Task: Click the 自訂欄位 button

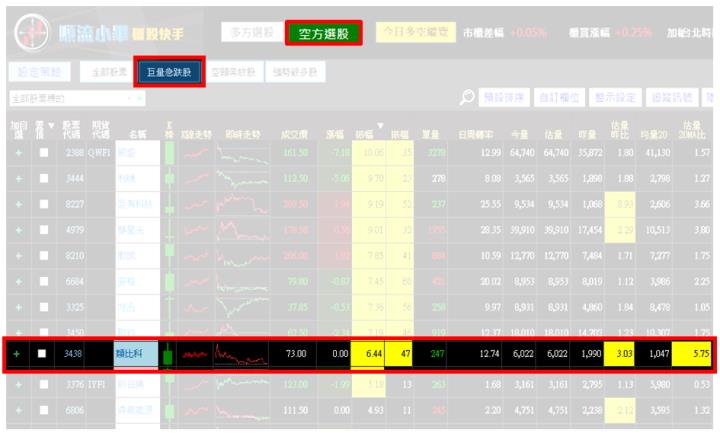Action: [x=559, y=97]
